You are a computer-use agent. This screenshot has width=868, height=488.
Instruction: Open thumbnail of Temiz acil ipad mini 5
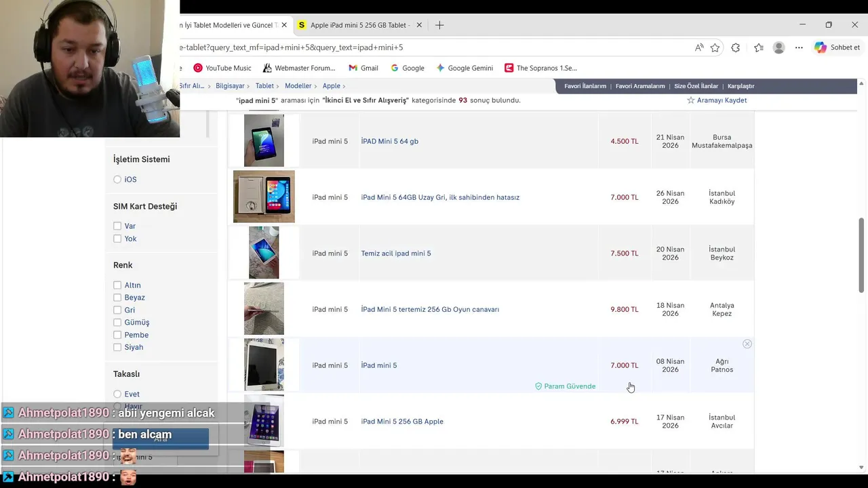264,253
